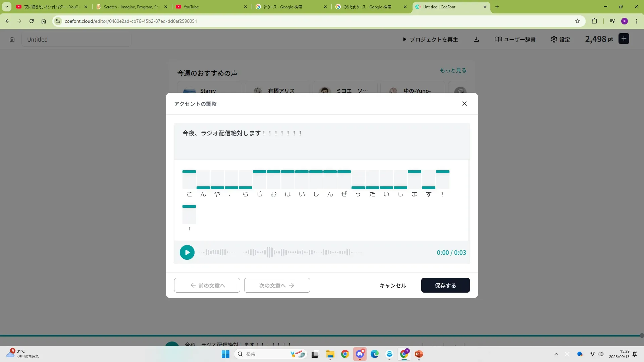Play the accent preview audio
The image size is (644, 362).
click(x=187, y=252)
